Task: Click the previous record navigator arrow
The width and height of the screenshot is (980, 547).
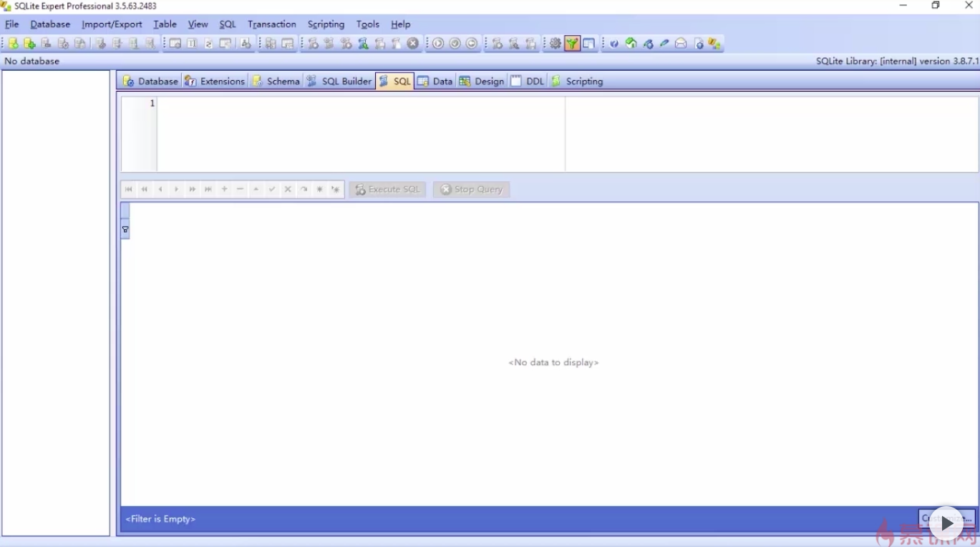Action: (160, 190)
